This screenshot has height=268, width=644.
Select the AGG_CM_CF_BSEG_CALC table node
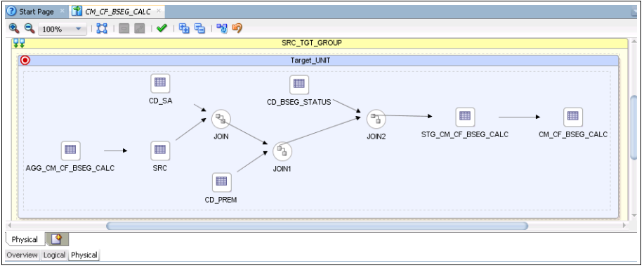pos(70,151)
